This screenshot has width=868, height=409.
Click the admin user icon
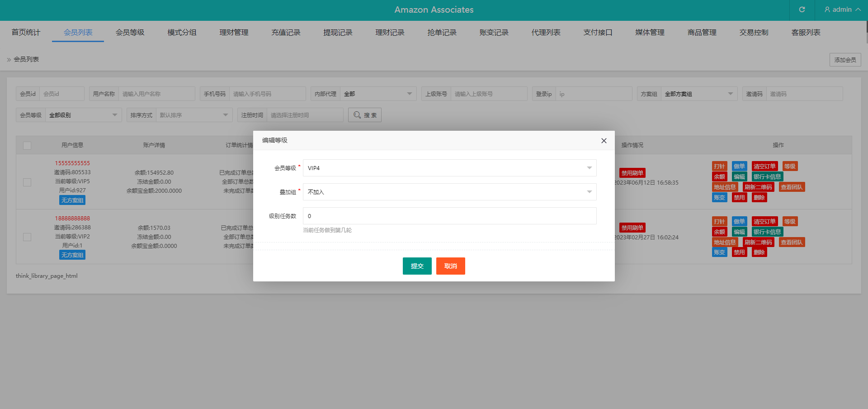coord(827,10)
